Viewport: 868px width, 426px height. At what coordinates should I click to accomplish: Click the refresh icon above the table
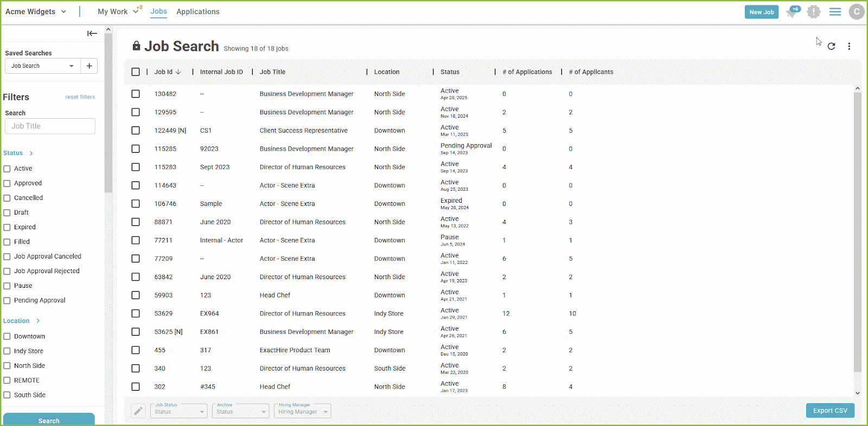pos(831,47)
